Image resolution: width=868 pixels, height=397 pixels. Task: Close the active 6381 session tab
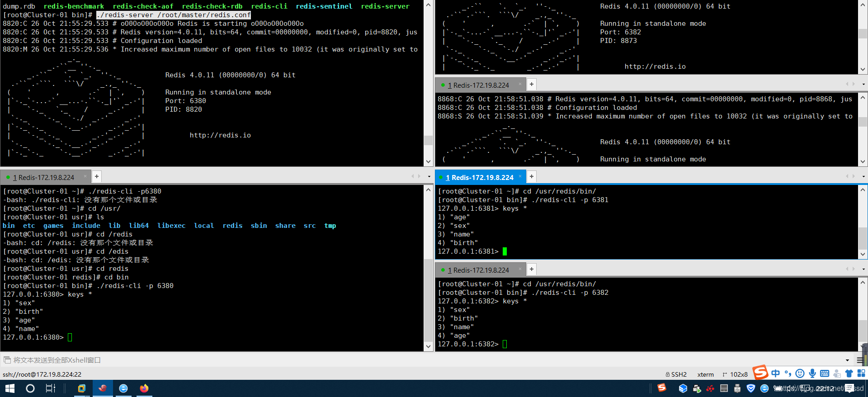click(x=520, y=176)
